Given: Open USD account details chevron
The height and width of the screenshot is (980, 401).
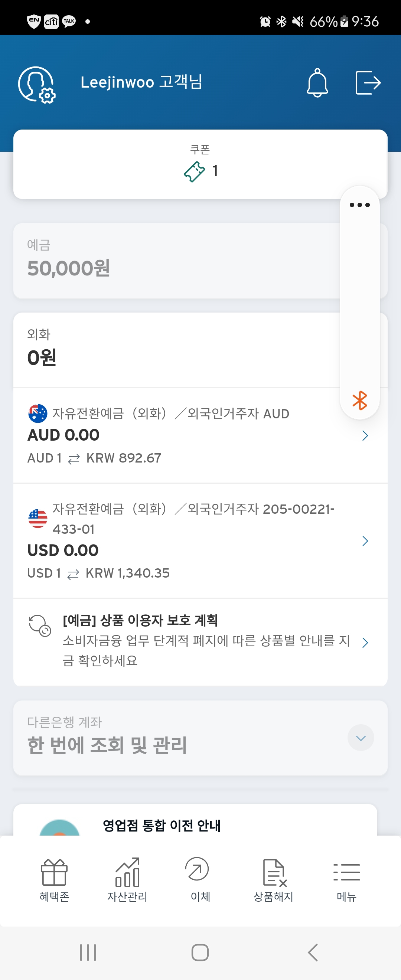Looking at the screenshot, I should tap(365, 540).
